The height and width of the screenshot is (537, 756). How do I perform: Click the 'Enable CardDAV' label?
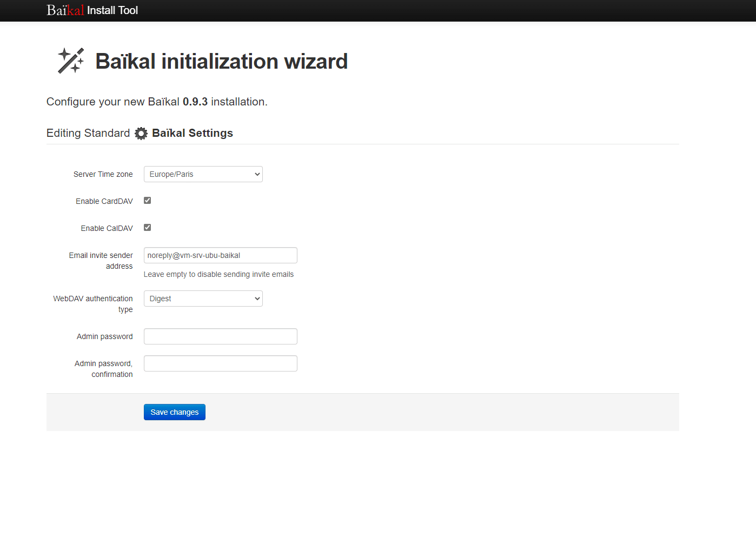tap(104, 201)
